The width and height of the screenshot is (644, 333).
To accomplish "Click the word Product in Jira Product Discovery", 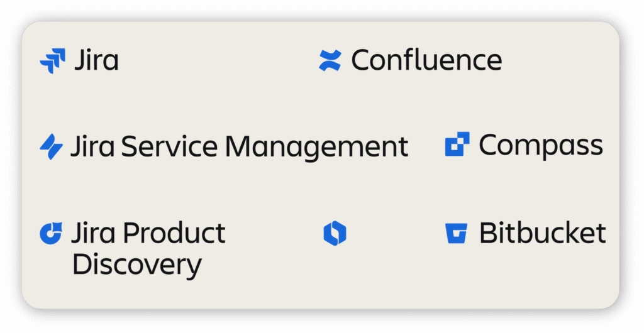I will (x=174, y=233).
